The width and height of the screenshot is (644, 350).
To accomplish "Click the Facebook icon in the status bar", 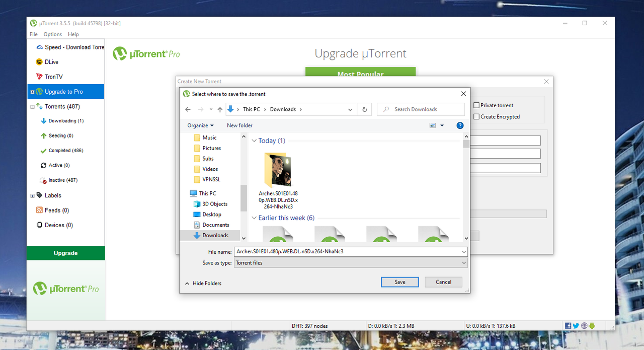I will [568, 326].
